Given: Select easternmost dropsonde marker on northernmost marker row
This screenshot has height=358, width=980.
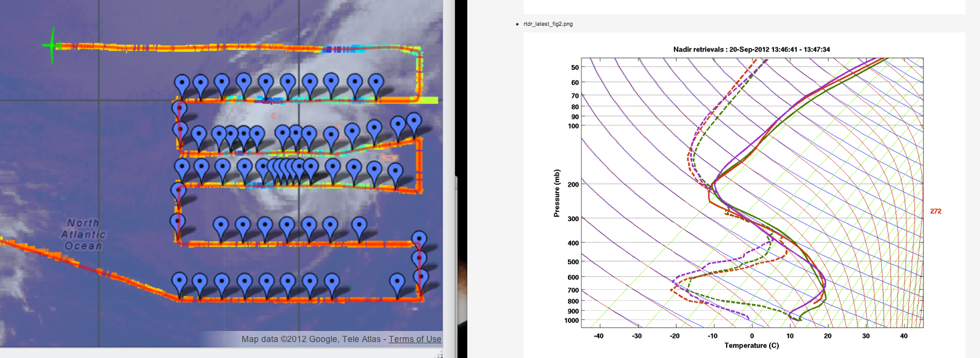Looking at the screenshot, I should tap(375, 84).
